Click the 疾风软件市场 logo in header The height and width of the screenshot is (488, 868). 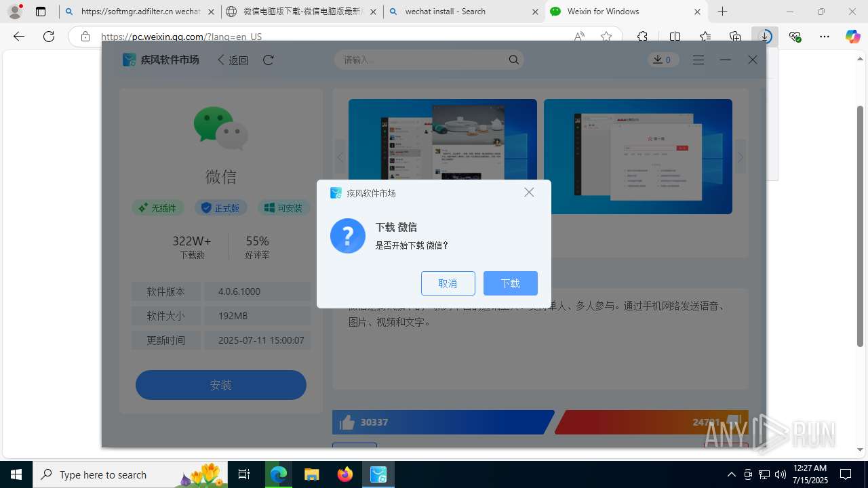pos(161,60)
